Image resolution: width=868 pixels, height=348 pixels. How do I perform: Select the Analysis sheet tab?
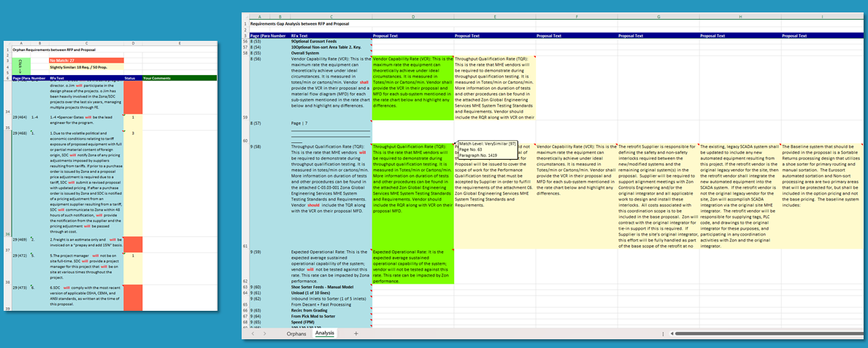tap(325, 333)
